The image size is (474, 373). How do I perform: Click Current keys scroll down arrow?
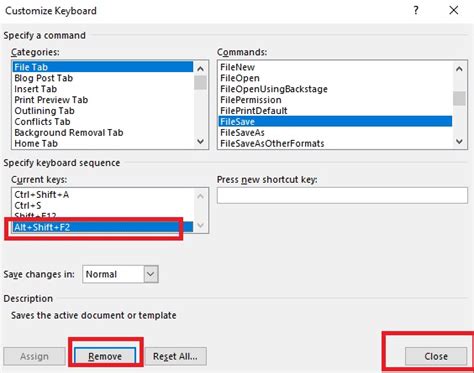point(200,225)
